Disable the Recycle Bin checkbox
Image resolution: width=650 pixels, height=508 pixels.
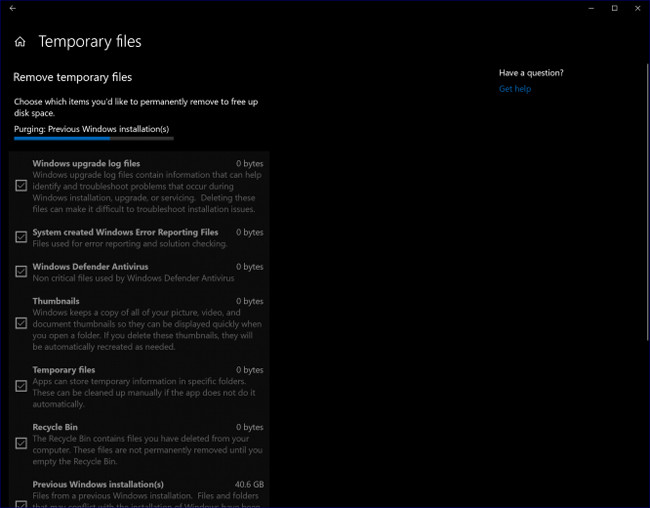(x=21, y=443)
